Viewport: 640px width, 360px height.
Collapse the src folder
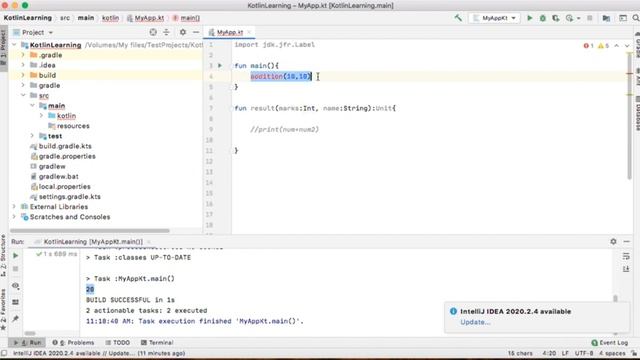pyautogui.click(x=23, y=96)
